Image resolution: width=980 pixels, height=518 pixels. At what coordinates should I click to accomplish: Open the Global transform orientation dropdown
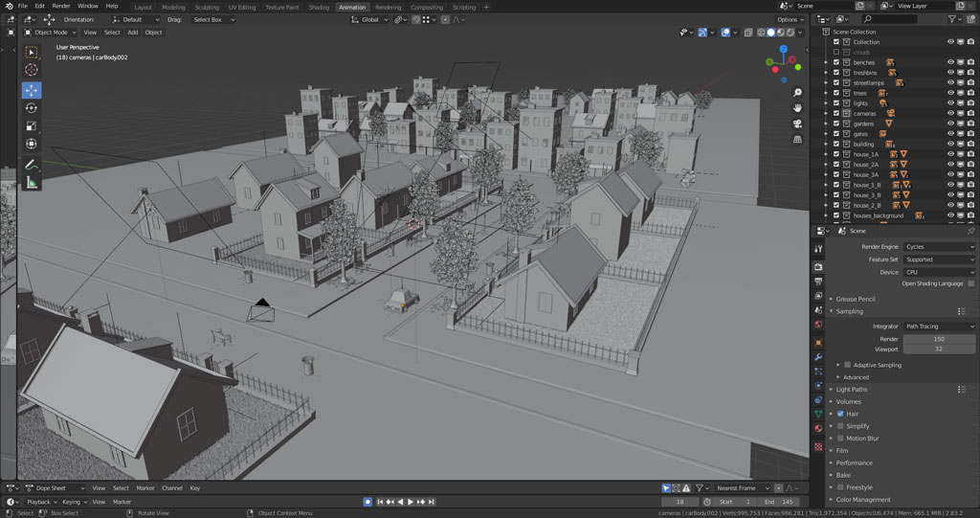coord(369,20)
